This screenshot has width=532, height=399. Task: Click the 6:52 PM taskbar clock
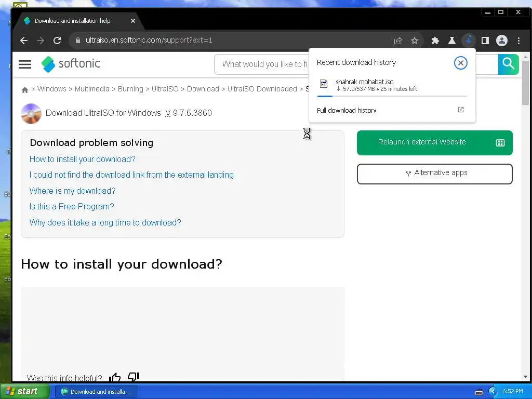(513, 391)
